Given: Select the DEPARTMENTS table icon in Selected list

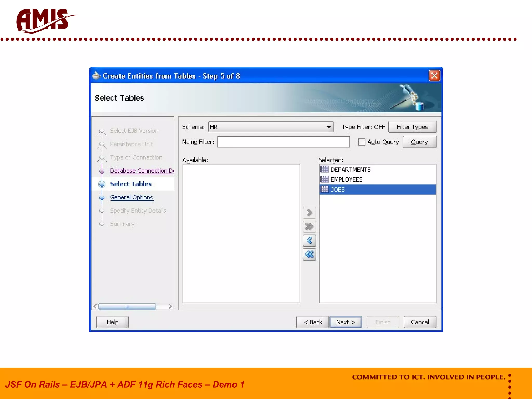Looking at the screenshot, I should [324, 169].
